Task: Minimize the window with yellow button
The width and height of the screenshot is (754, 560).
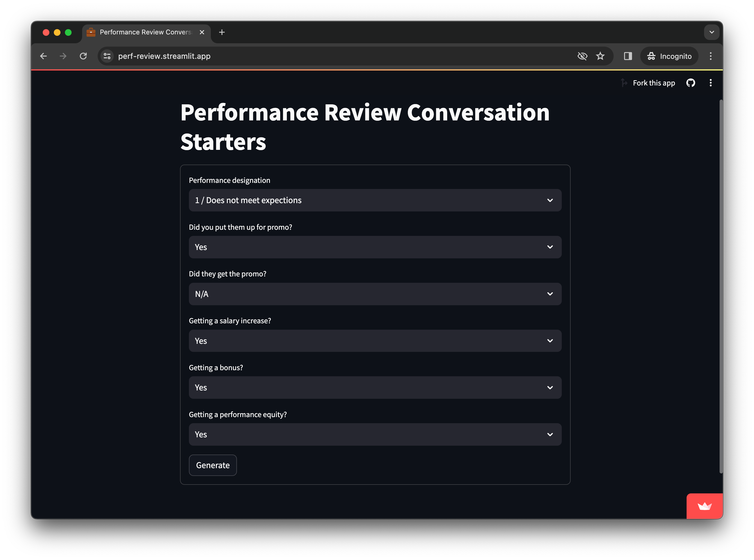Action: pos(57,32)
